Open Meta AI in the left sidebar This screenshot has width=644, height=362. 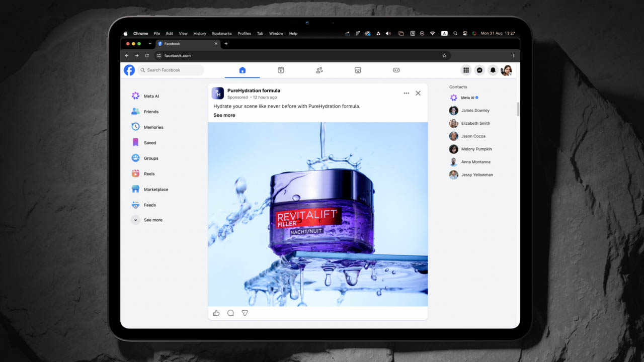(145, 96)
